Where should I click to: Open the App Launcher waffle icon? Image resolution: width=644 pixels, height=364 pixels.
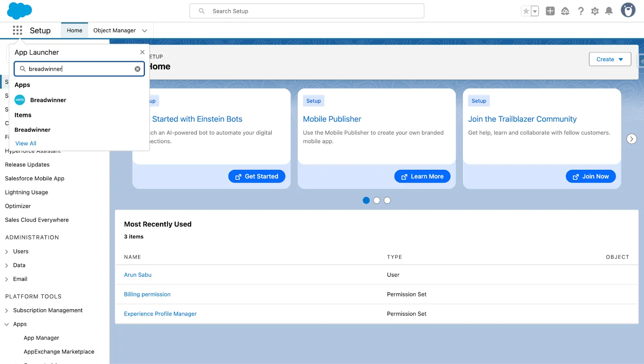(x=17, y=30)
